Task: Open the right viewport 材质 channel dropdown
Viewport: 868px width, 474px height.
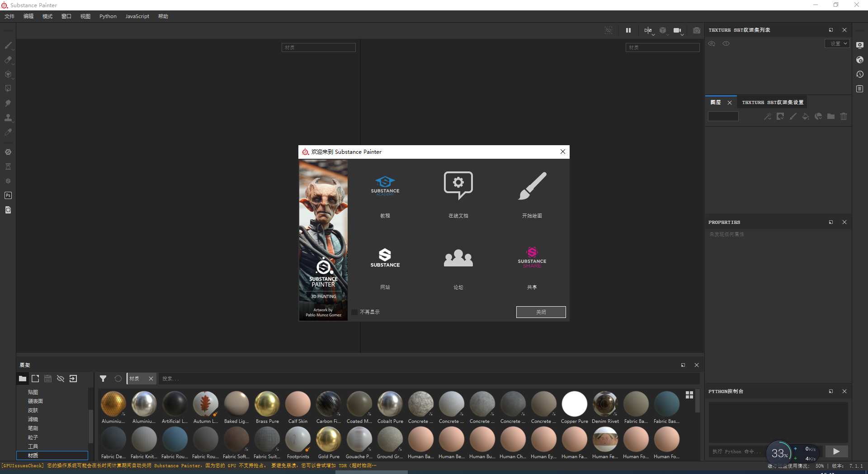Action: tap(663, 47)
